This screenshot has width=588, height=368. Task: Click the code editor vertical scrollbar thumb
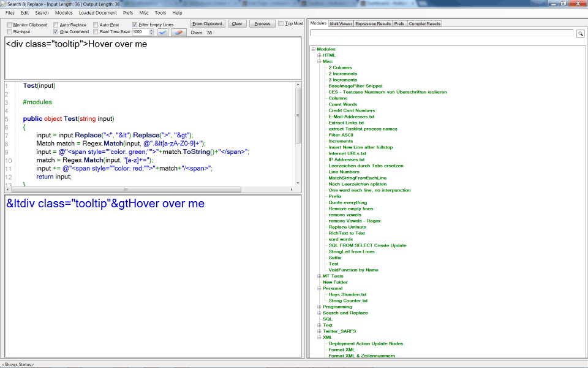pyautogui.click(x=298, y=115)
